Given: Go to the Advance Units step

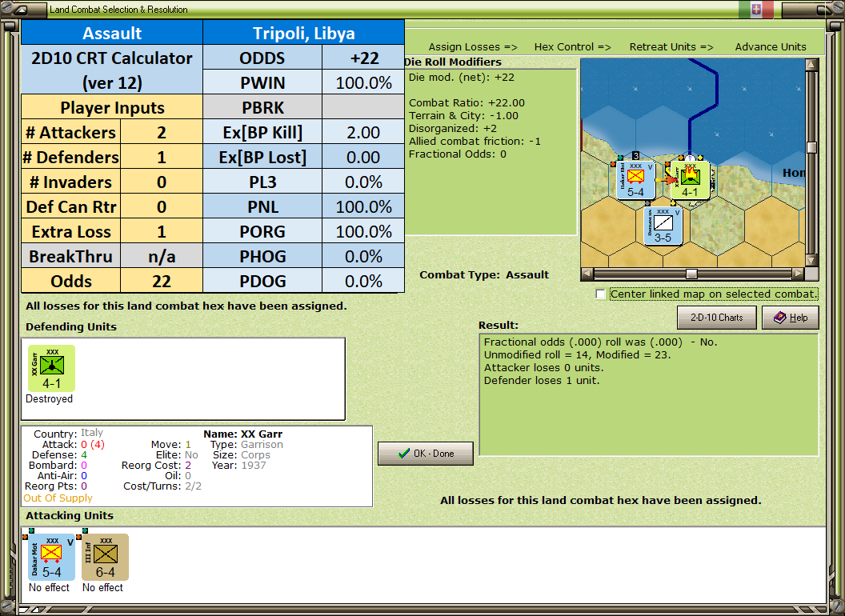Looking at the screenshot, I should [771, 47].
